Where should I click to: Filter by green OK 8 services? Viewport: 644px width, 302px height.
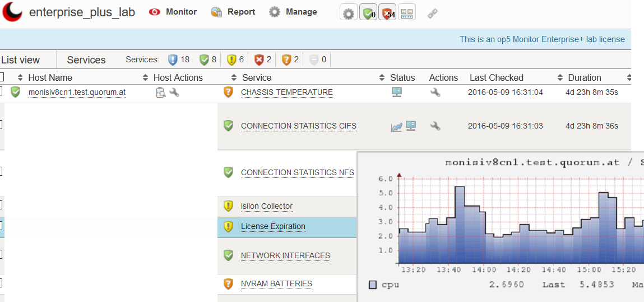(x=208, y=60)
